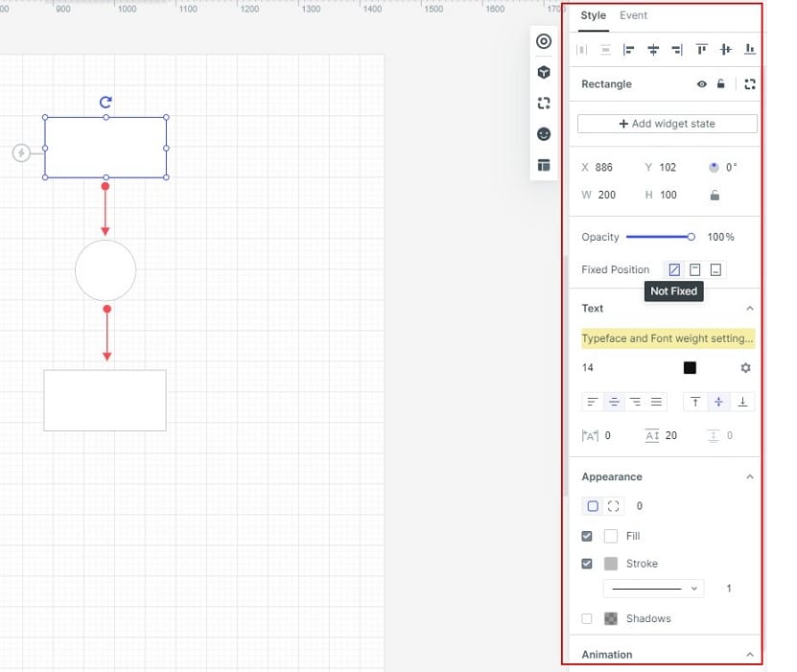The image size is (797, 672).
Task: Edit the Y position field 102
Action: pos(668,168)
